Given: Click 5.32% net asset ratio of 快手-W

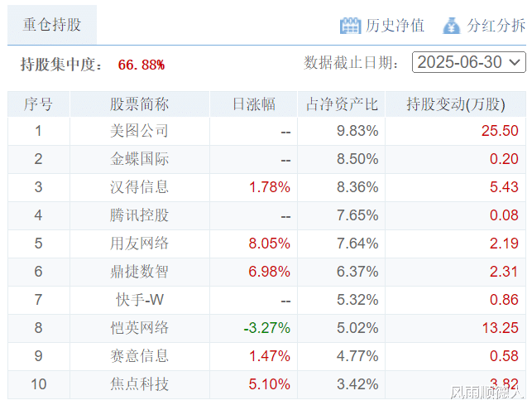Looking at the screenshot, I should [357, 300].
